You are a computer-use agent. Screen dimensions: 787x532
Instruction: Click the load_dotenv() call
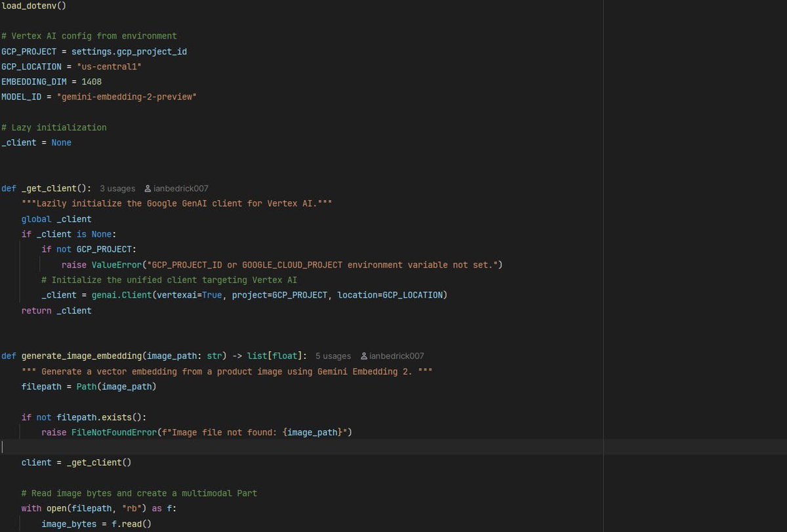point(34,5)
